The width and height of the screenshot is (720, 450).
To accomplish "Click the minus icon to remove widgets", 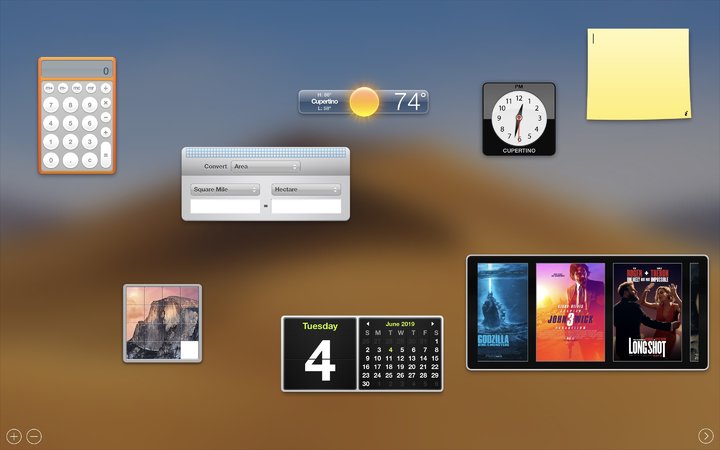I will pyautogui.click(x=34, y=436).
